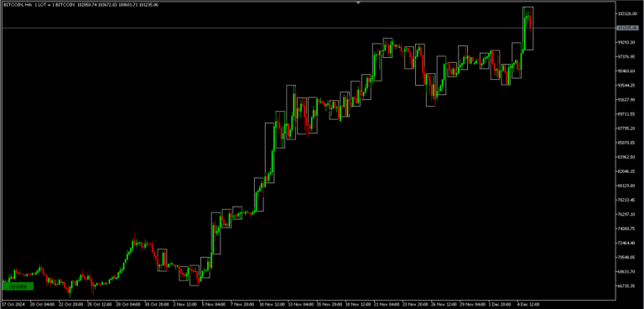Viewport: 644px width, 309px height.
Task: Click price axis value 87795.20
Action: [626, 128]
